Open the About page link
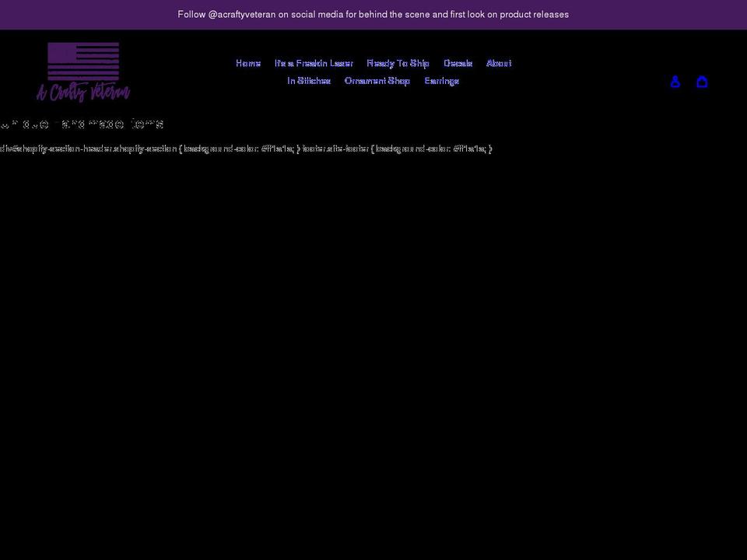The height and width of the screenshot is (560, 747). tap(499, 63)
